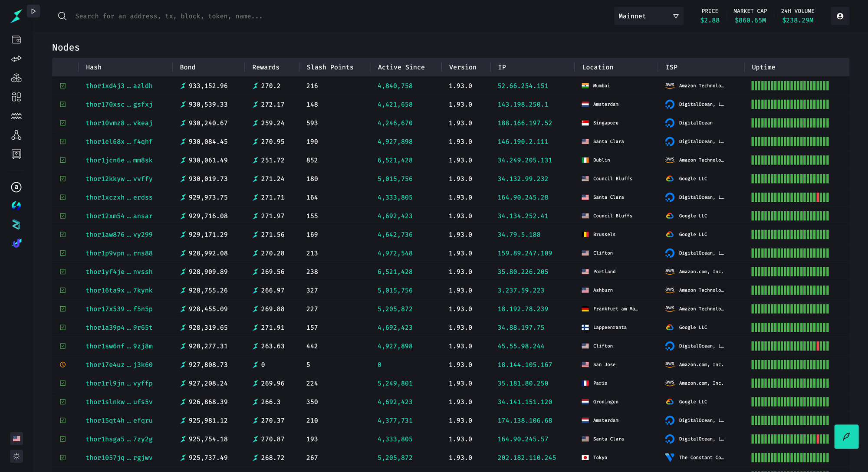Click the slash points value 852
This screenshot has height=472, width=868.
[312, 160]
